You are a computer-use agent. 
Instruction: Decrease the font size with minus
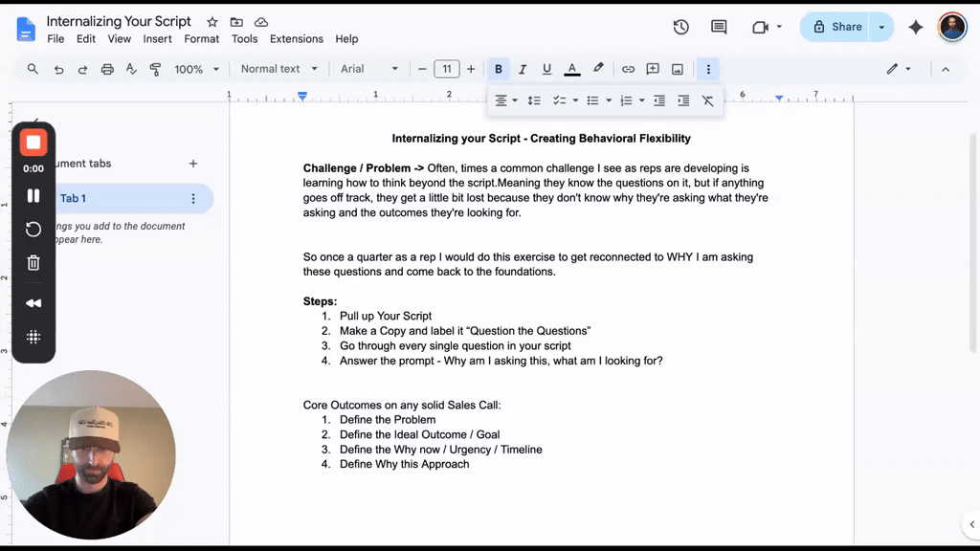(422, 69)
